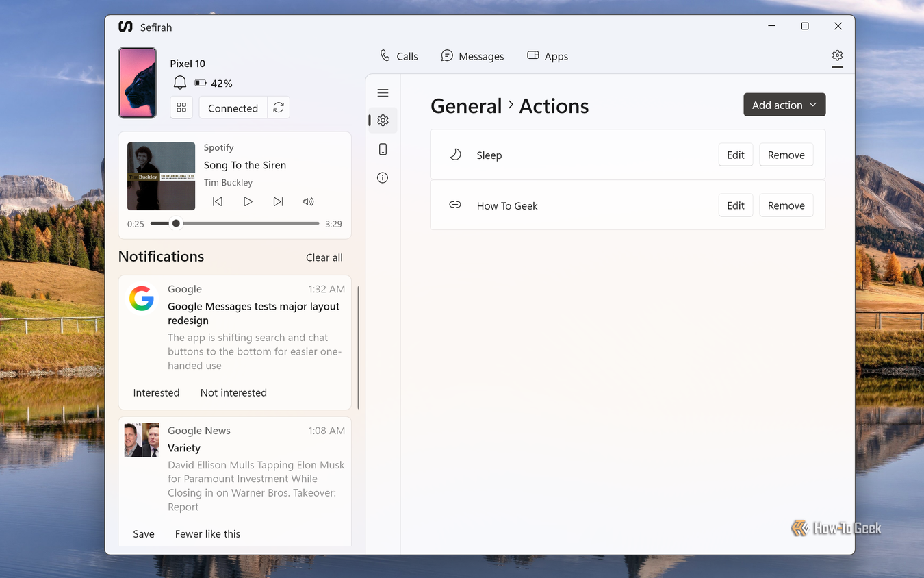Viewport: 924px width, 578px height.
Task: Save the Google News Variety notification
Action: pyautogui.click(x=144, y=533)
